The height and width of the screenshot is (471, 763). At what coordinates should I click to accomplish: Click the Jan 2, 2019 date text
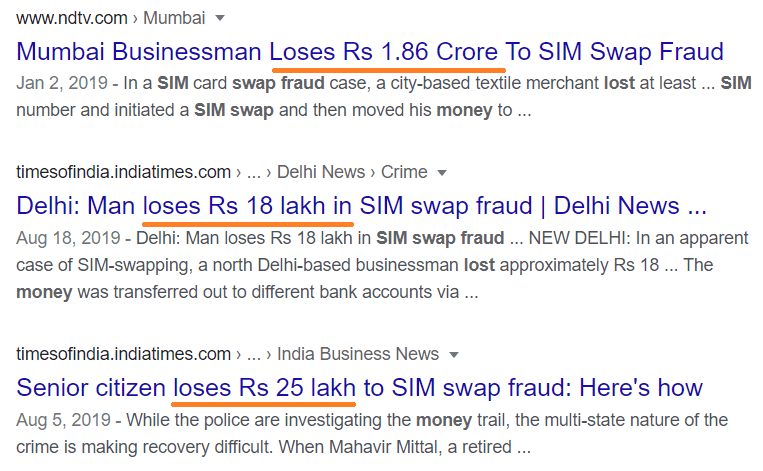(62, 83)
